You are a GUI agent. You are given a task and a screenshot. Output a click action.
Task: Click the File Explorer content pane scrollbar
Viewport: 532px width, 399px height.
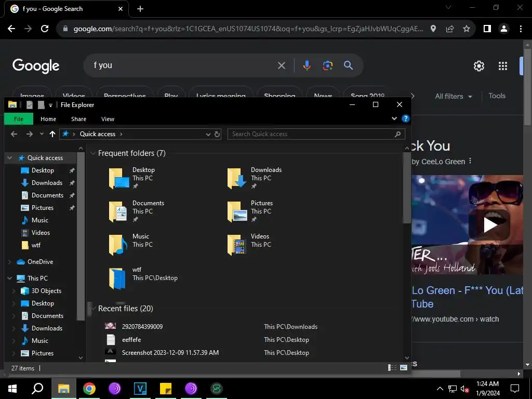click(x=406, y=188)
